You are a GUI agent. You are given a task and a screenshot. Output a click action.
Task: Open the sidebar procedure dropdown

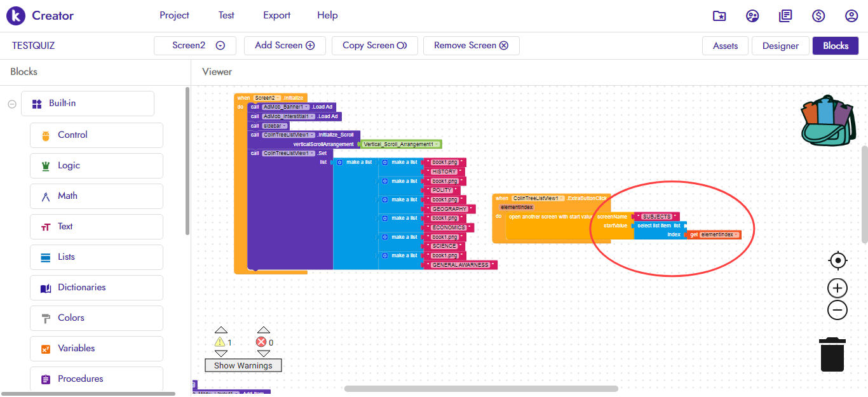(x=276, y=126)
